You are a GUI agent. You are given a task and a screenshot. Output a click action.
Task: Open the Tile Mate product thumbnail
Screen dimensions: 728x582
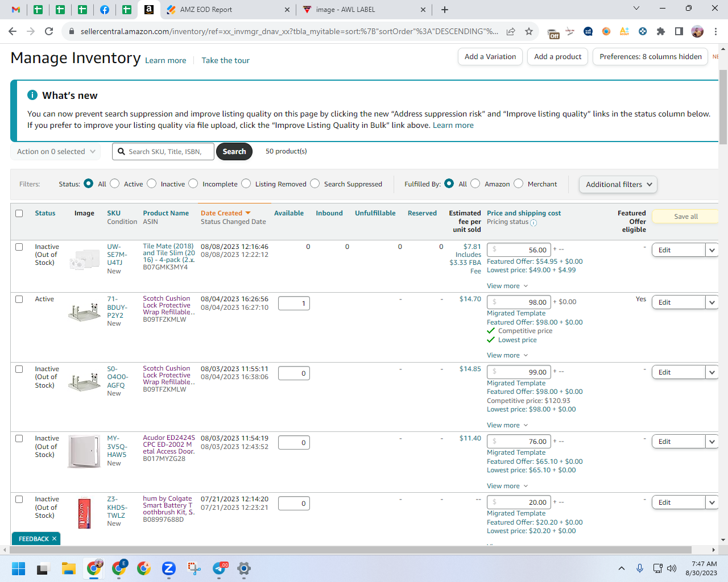(84, 259)
